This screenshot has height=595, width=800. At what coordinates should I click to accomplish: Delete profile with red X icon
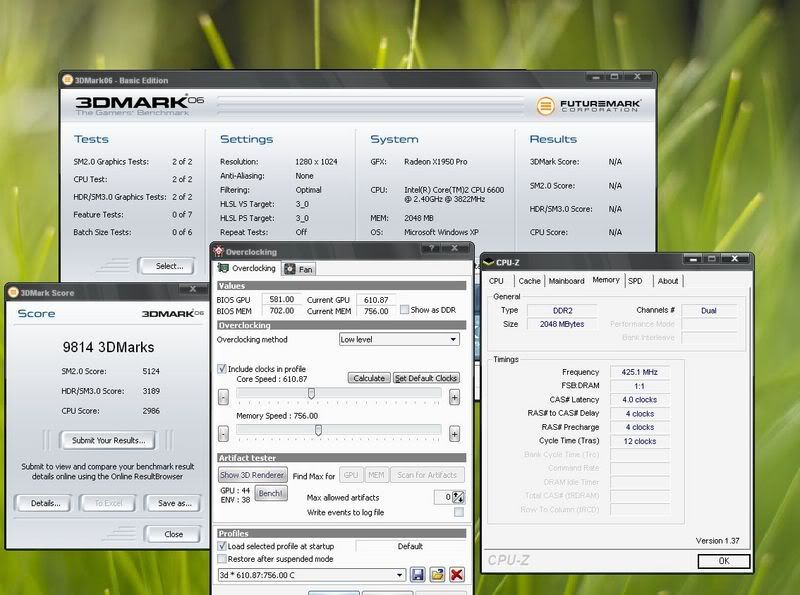(x=457, y=575)
